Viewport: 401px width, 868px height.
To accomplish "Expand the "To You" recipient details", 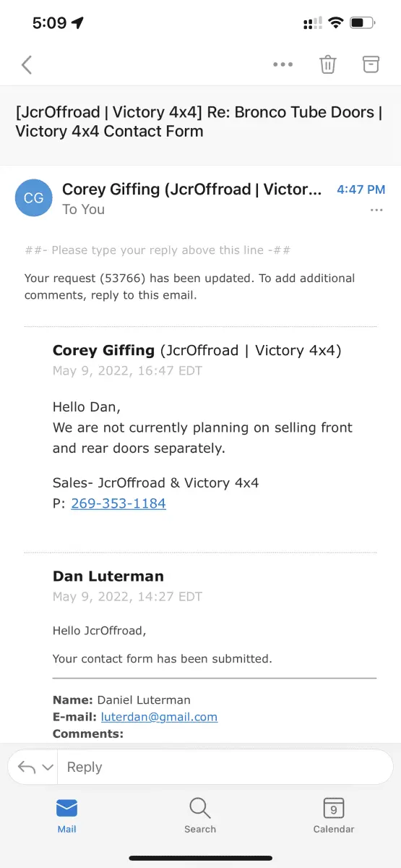I will (84, 210).
